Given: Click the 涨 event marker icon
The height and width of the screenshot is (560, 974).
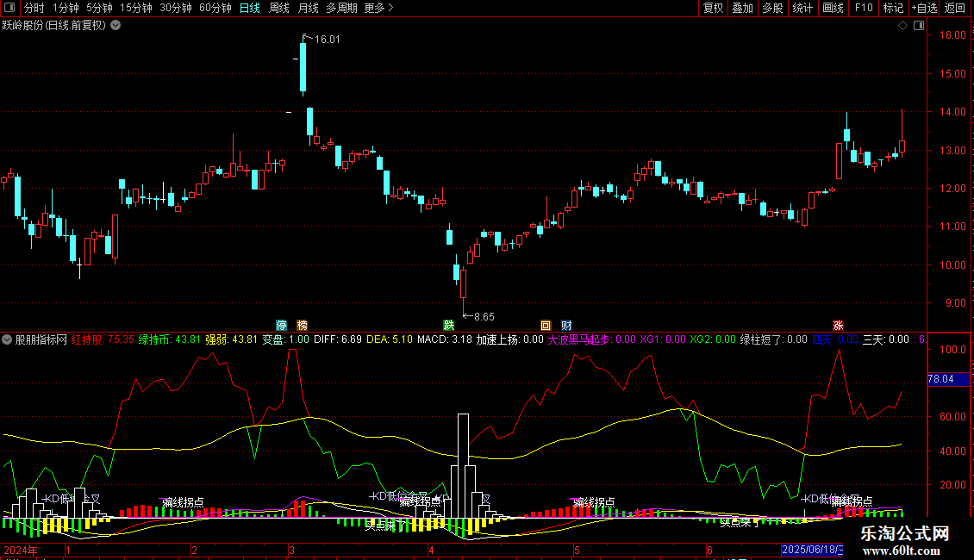Looking at the screenshot, I should point(838,326).
